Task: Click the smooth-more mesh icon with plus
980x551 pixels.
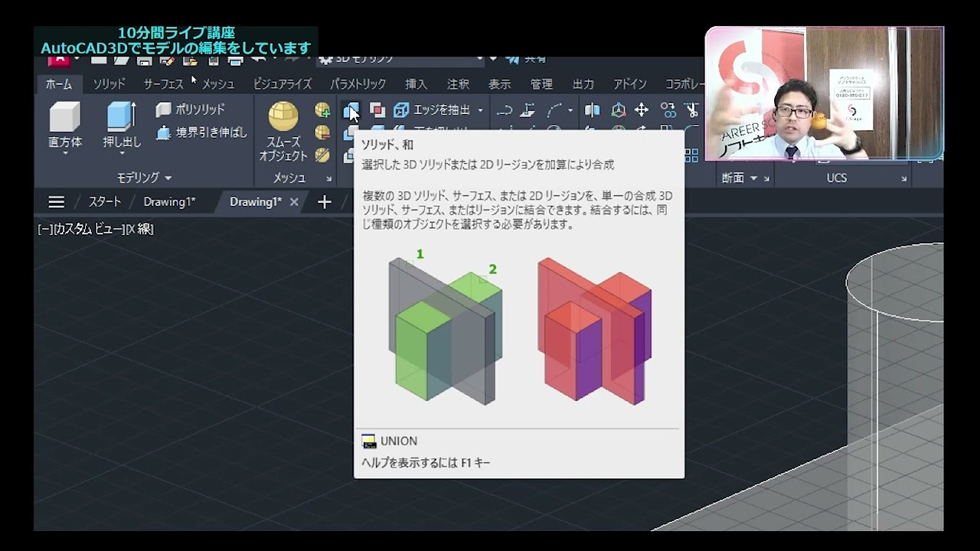Action: 322,110
